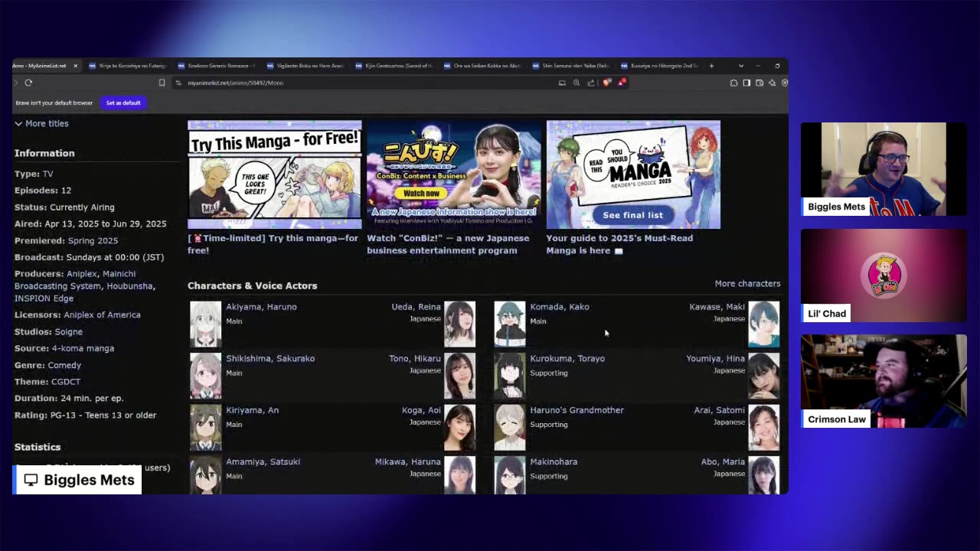Click Akiyama Haruno character portrait
980x551 pixels.
click(x=205, y=324)
